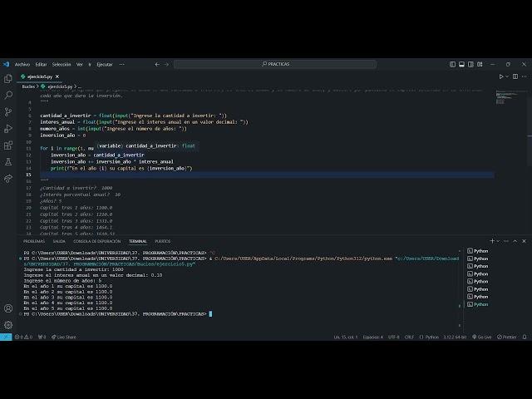The image size is (532, 399).
Task: Open the Extensions view
Action: [8, 145]
